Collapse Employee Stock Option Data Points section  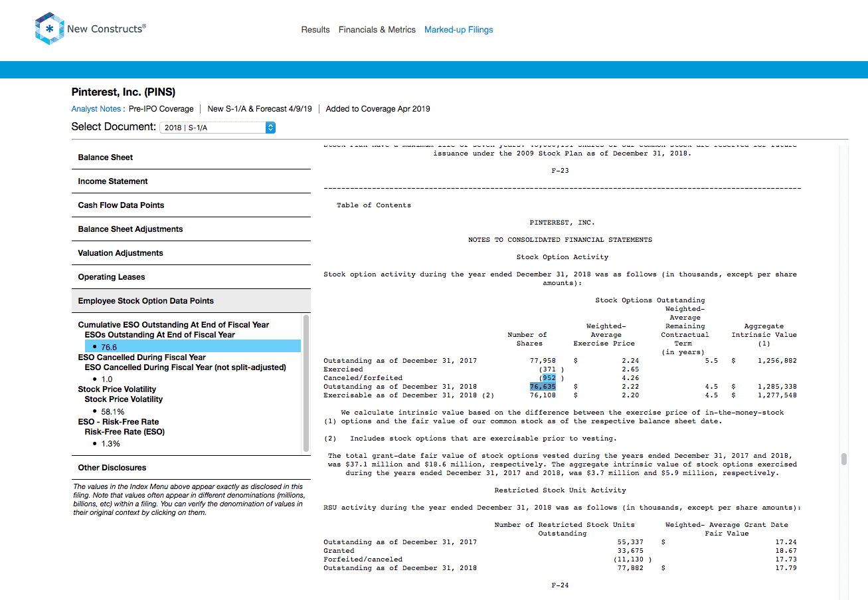[191, 301]
